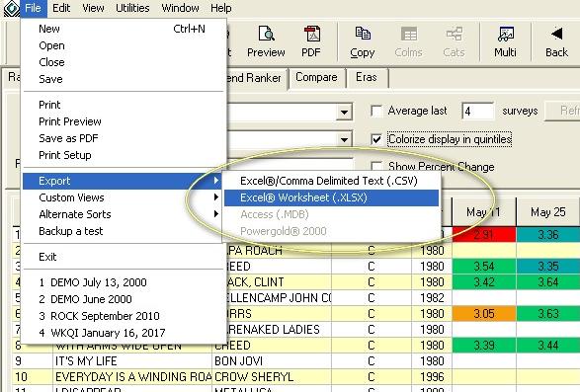Open the Multi toolbar icon
The height and width of the screenshot is (392, 580).
pos(505,34)
